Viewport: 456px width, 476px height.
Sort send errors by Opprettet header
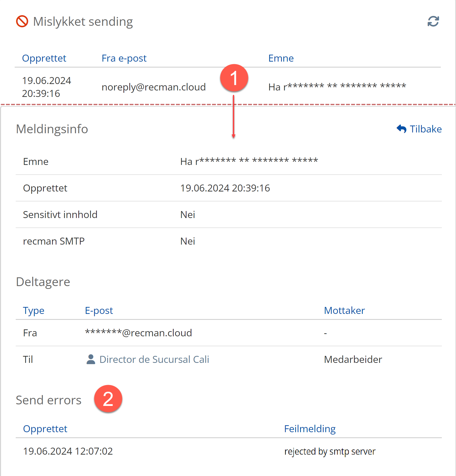point(45,429)
